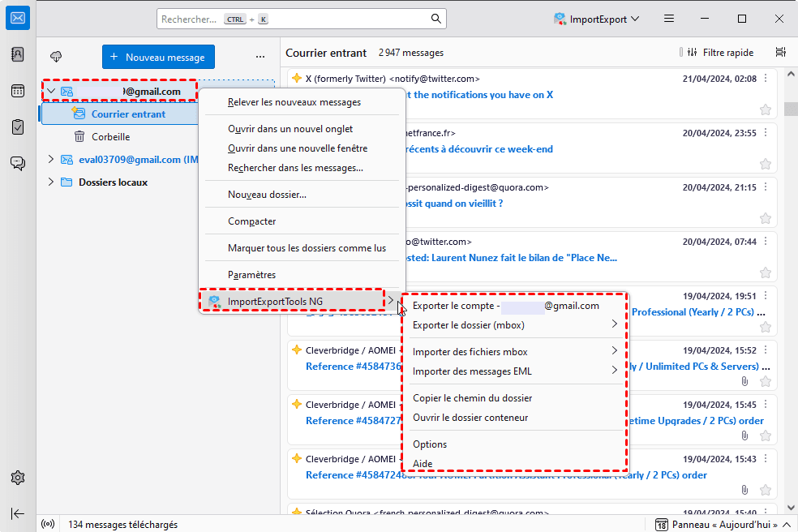Click the Nouveau message button
The height and width of the screenshot is (532, 798).
(158, 57)
